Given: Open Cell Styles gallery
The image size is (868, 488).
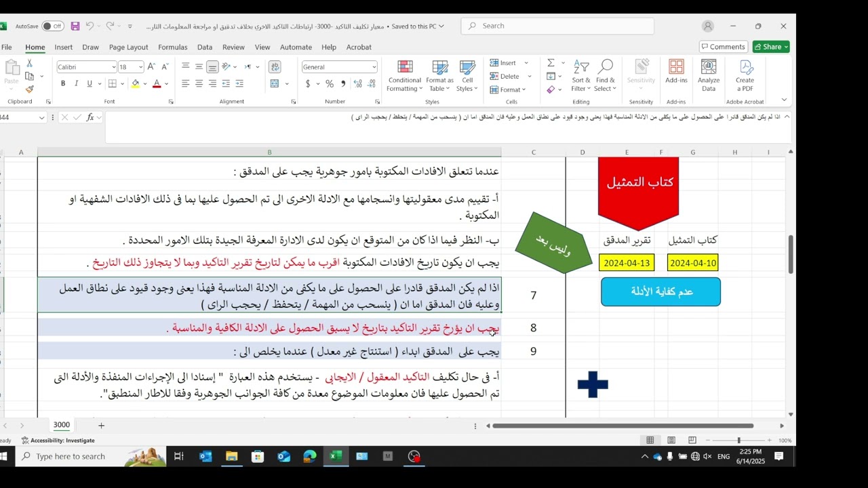Looking at the screenshot, I should (x=467, y=77).
